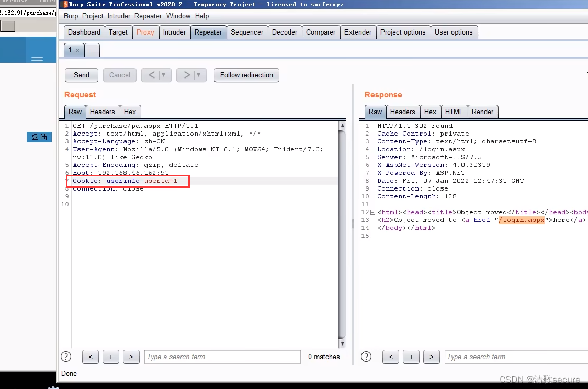Select the Request Headers tab
The width and height of the screenshot is (588, 389).
[x=103, y=112]
